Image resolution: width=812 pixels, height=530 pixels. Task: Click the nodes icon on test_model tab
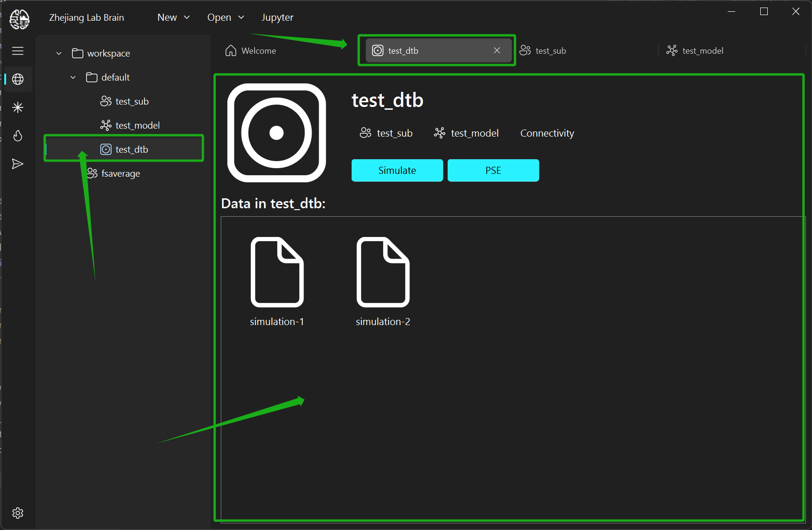click(x=672, y=50)
